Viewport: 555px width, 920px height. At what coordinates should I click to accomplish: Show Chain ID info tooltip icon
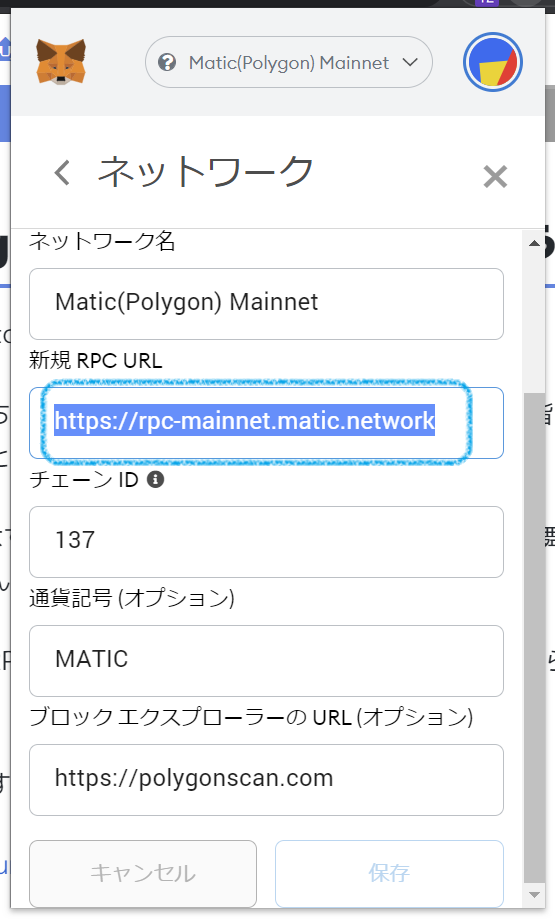[x=155, y=479]
